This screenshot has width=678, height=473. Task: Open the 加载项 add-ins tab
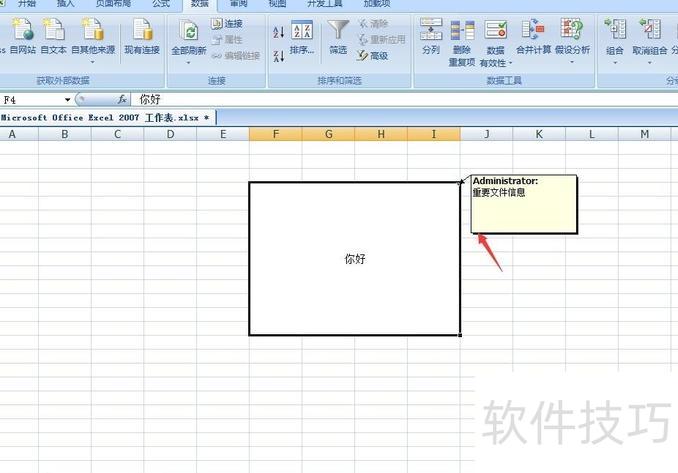pos(377,3)
